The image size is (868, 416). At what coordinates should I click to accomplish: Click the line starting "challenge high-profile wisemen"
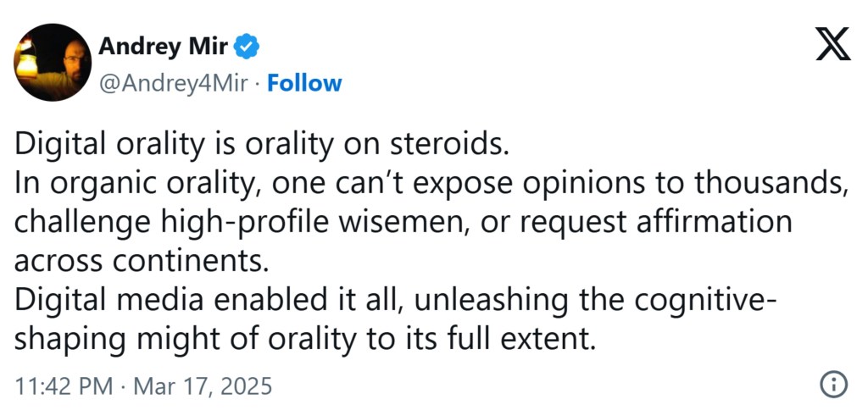pos(403,223)
